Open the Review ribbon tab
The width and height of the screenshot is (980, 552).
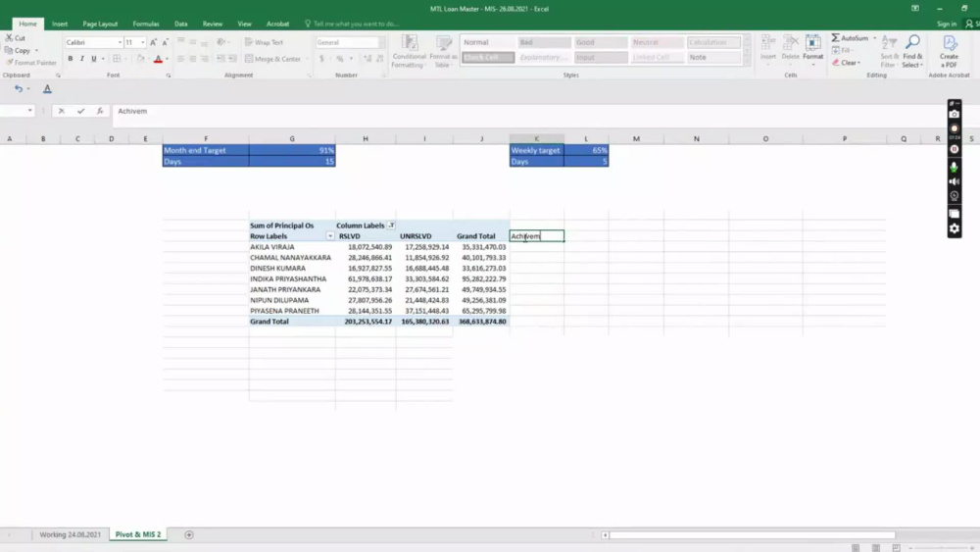coord(213,24)
